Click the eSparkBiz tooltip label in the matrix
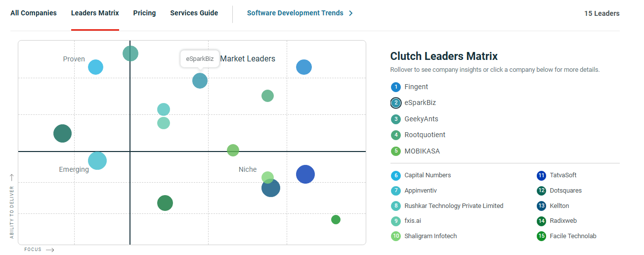Image resolution: width=644 pixels, height=255 pixels. (200, 58)
